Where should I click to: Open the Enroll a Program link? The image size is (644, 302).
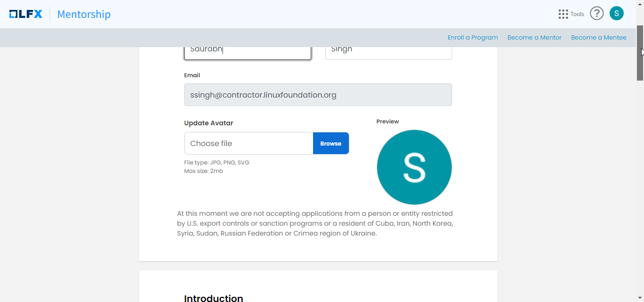[472, 38]
